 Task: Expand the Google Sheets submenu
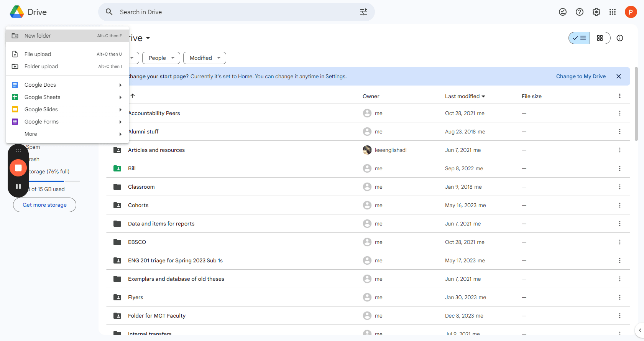pyautogui.click(x=120, y=97)
